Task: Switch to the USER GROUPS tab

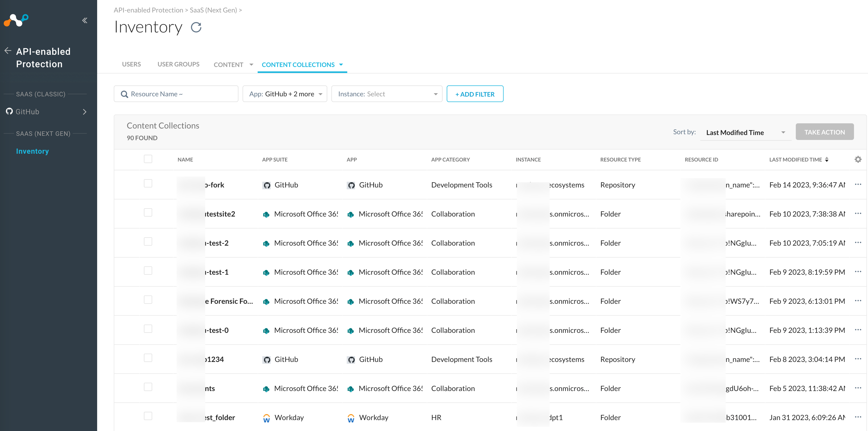Action: click(x=178, y=64)
